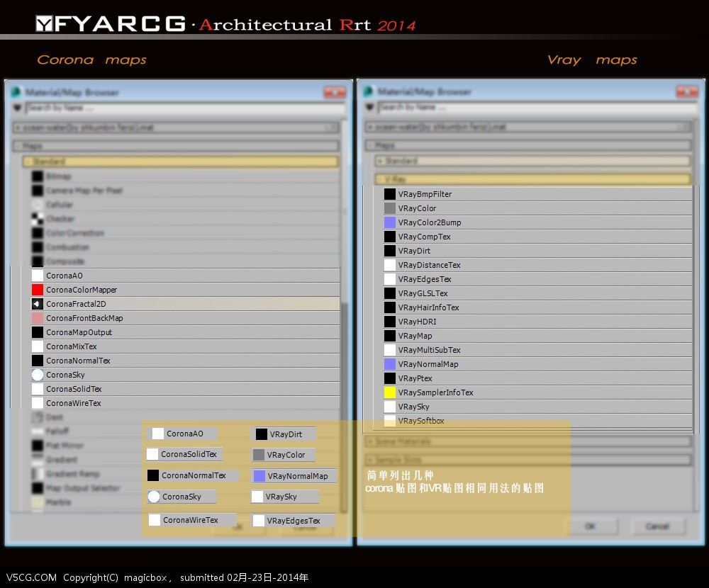
Task: Click the CoronaWireTex icon in the comparison overlay
Action: pyautogui.click(x=155, y=520)
